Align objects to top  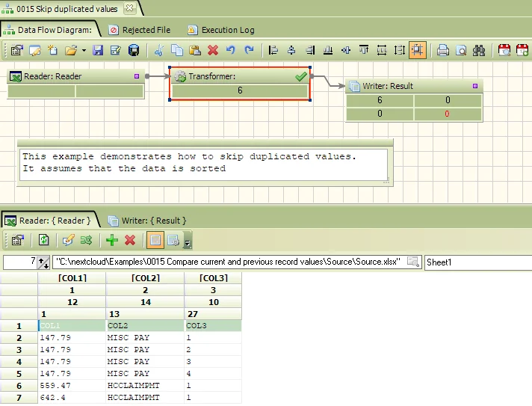coord(364,51)
